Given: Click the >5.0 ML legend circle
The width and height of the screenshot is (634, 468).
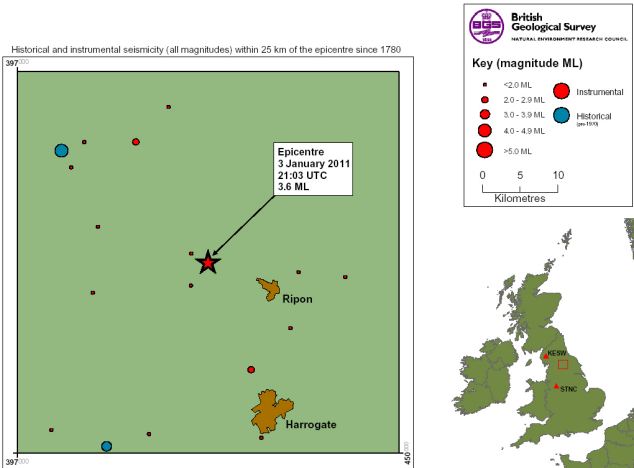Looking at the screenshot, I should coord(484,150).
